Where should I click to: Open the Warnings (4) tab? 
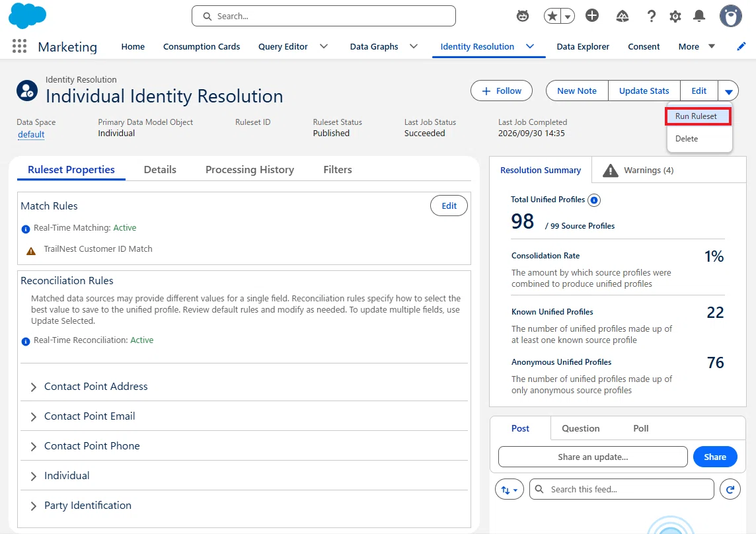(638, 171)
